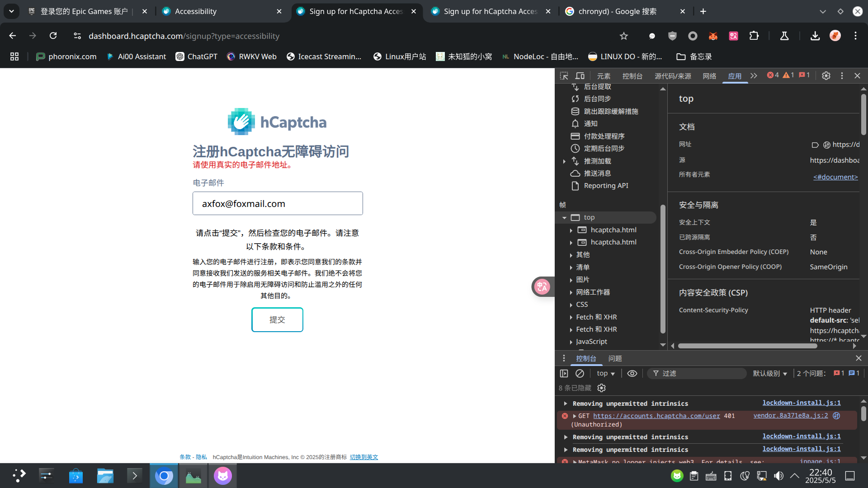Open the 条款 terms link
Image resolution: width=868 pixels, height=488 pixels.
click(x=185, y=457)
